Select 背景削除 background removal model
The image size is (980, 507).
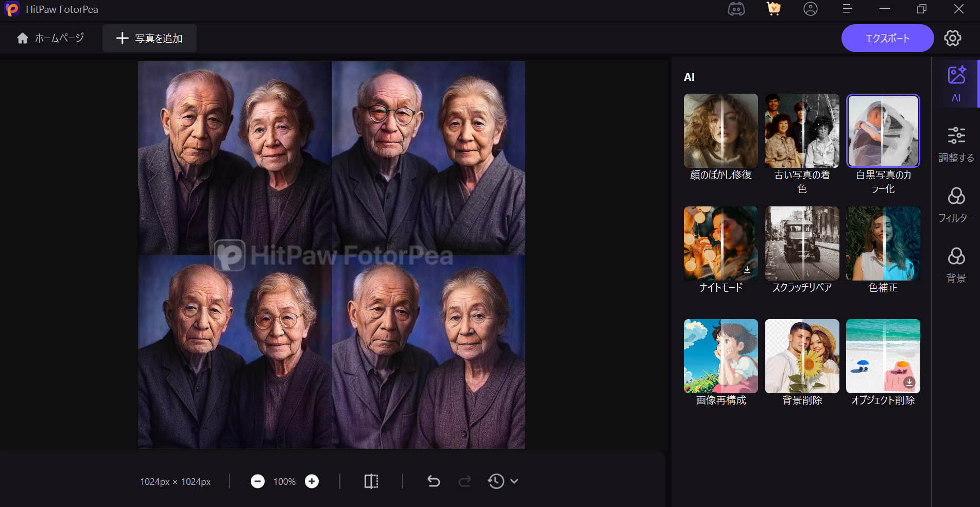tap(802, 356)
